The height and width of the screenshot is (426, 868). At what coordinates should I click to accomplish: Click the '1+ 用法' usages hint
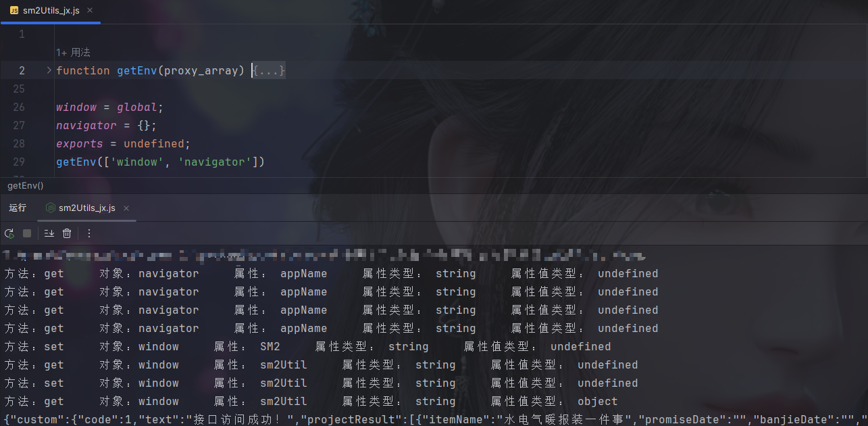(73, 52)
